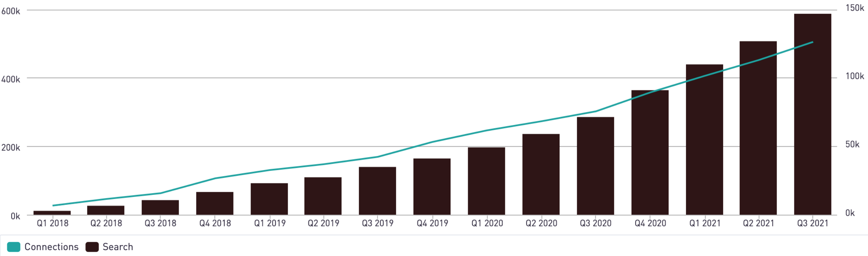Click the Q2 2018 axis label

pyautogui.click(x=106, y=223)
